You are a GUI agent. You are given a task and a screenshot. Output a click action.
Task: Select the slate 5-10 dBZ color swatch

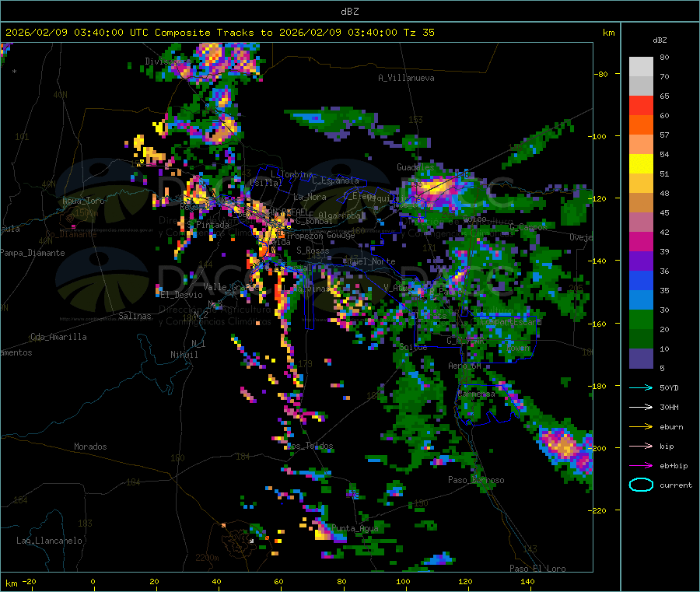641,359
